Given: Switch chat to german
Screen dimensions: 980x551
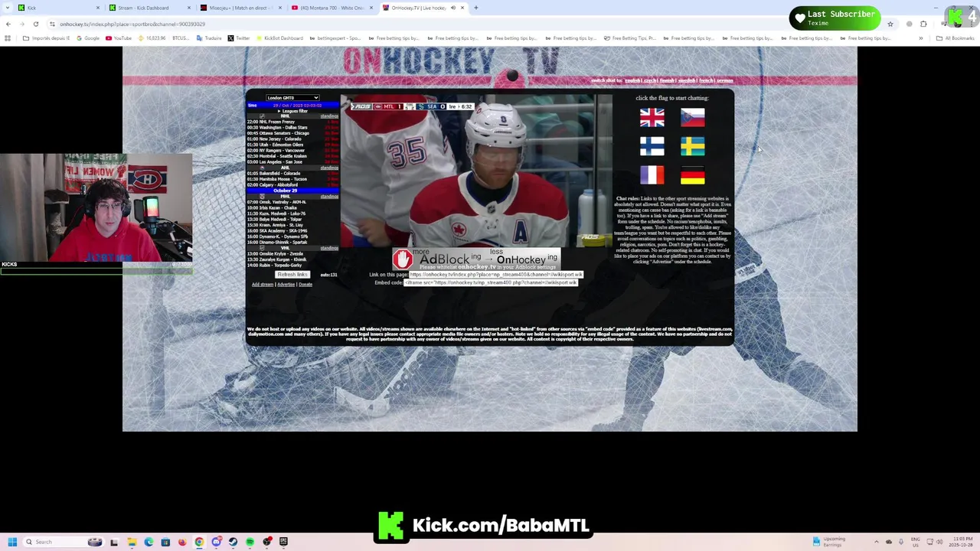Looking at the screenshot, I should coord(724,80).
